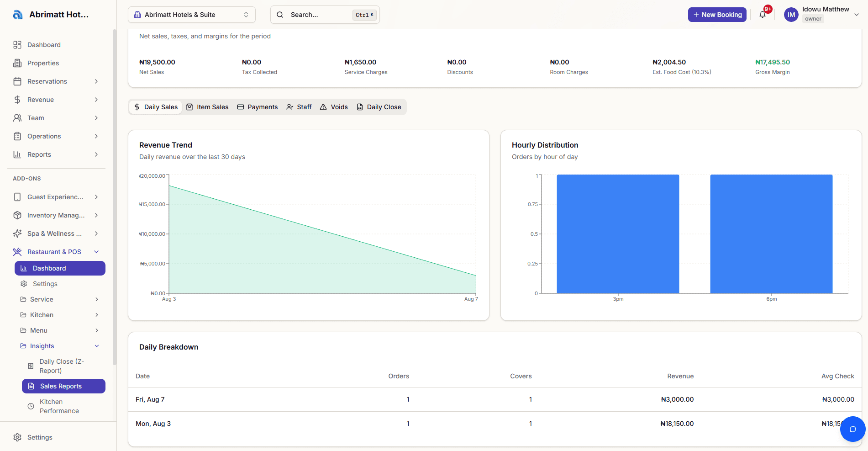Expand the Kitchen submenu chevron
868x451 pixels.
(x=97, y=315)
